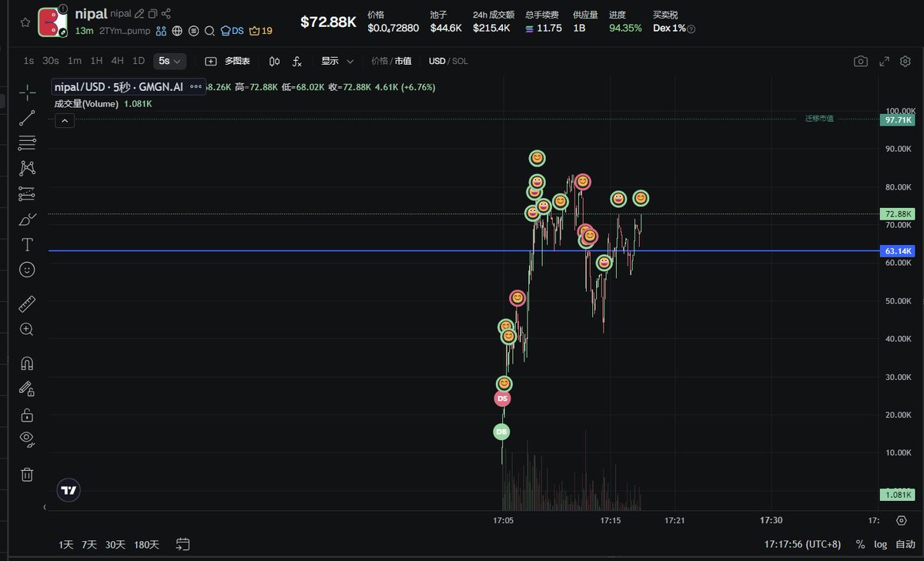This screenshot has width=924, height=561.
Task: Open the legend more options (···) menu
Action: [x=196, y=87]
